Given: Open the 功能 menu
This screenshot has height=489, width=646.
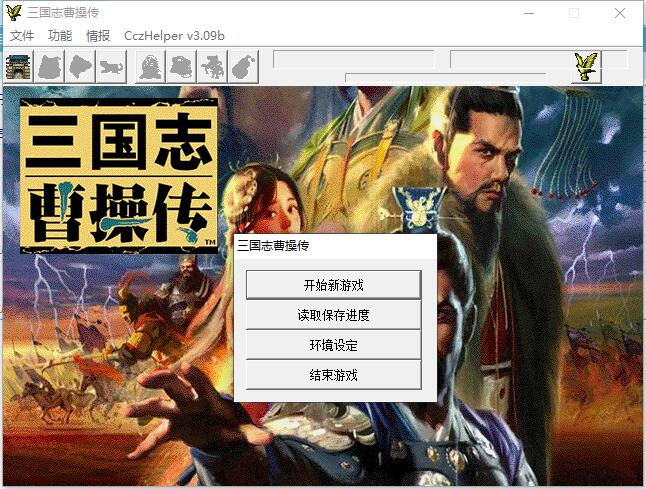Looking at the screenshot, I should [60, 36].
